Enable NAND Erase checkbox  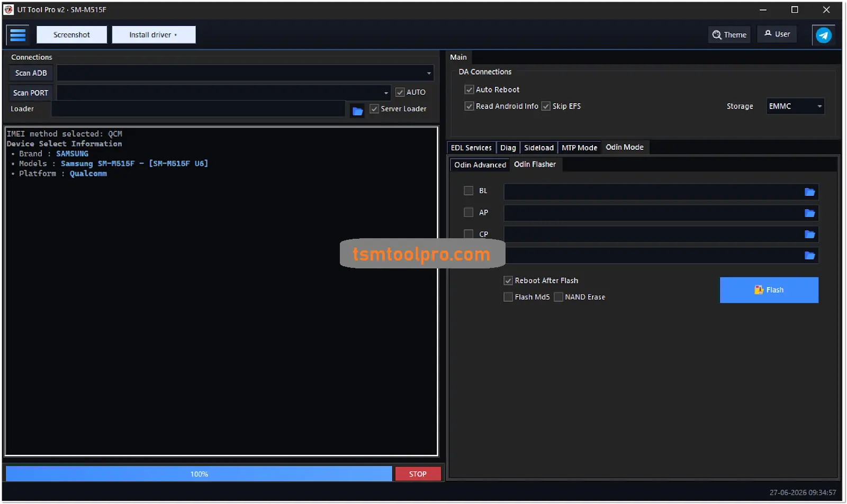coord(558,297)
